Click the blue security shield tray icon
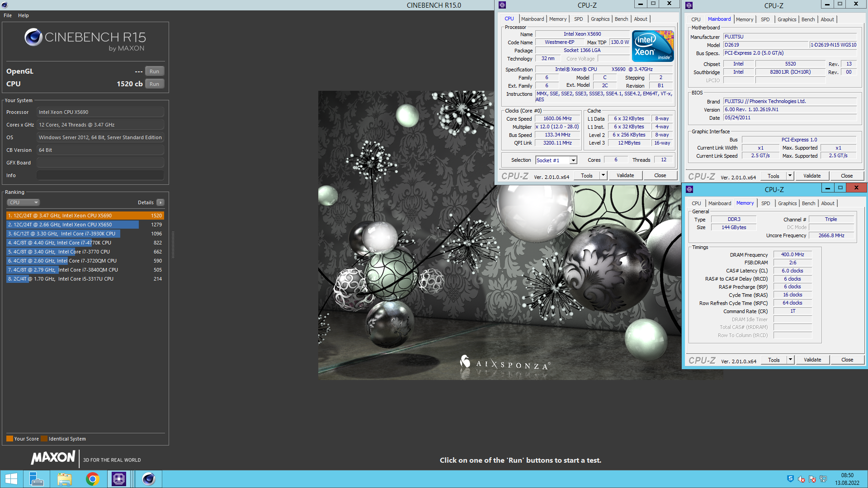 coord(790,479)
